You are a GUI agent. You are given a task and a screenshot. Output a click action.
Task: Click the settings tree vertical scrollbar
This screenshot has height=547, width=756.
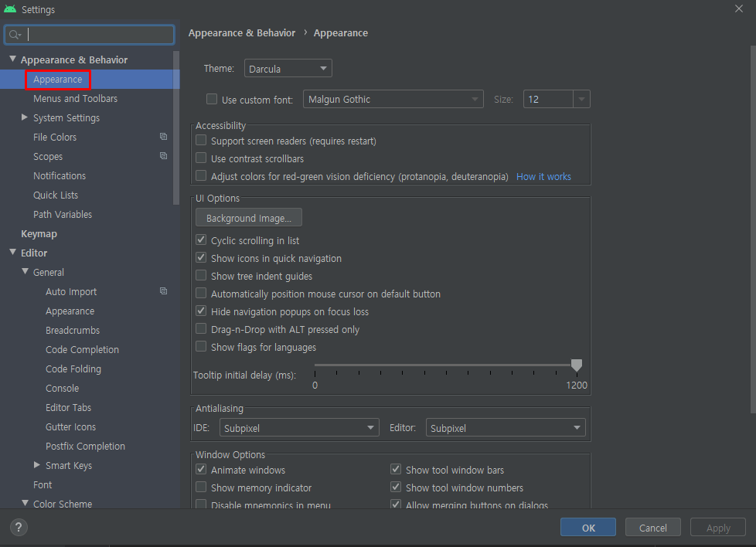pos(176,127)
